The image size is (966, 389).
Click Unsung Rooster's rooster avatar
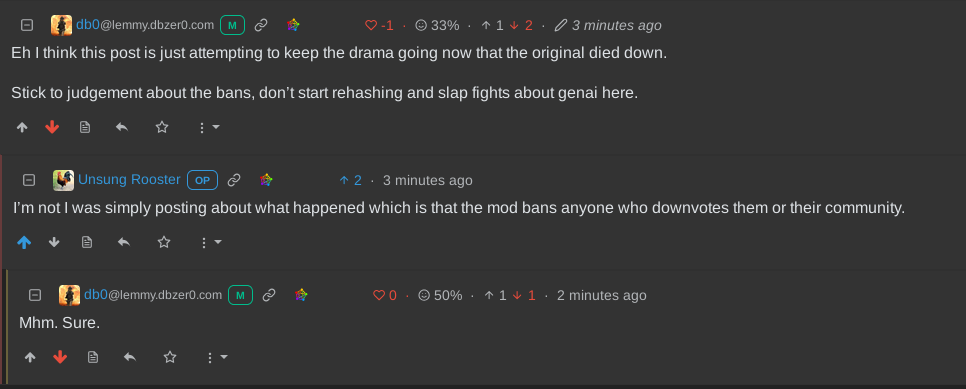(63, 180)
